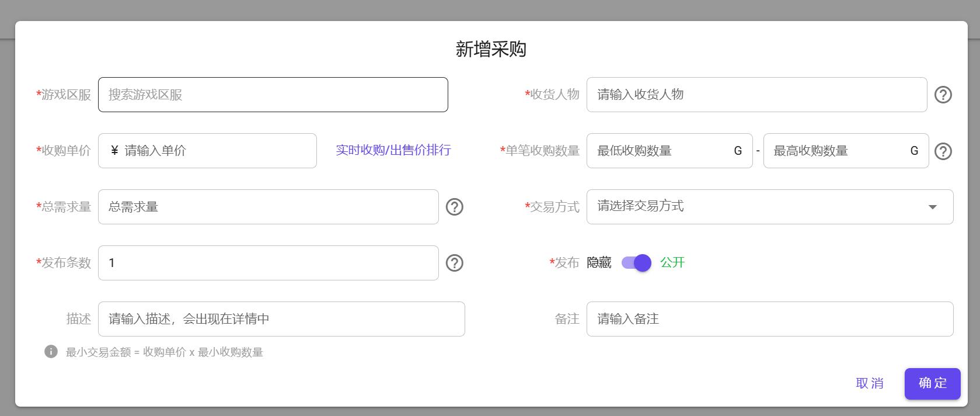Image resolution: width=980 pixels, height=416 pixels.
Task: Click the 总需求量 input field
Action: pos(268,207)
